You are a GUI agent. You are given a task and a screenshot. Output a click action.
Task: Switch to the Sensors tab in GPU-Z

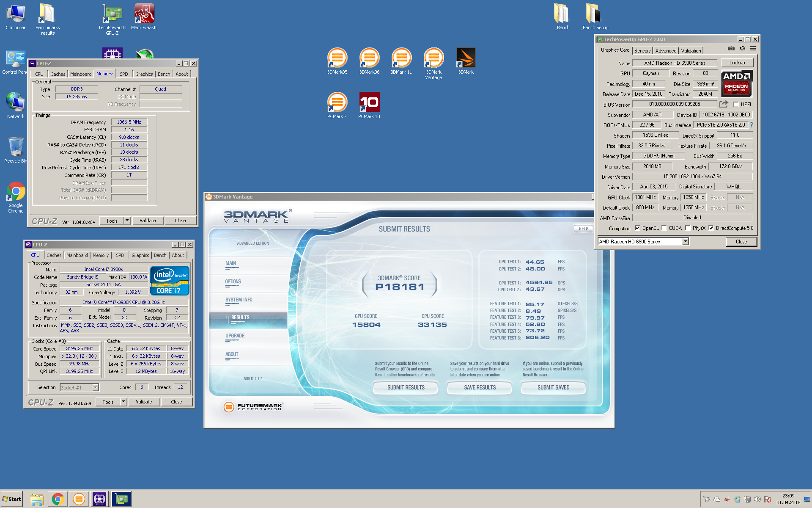(642, 50)
